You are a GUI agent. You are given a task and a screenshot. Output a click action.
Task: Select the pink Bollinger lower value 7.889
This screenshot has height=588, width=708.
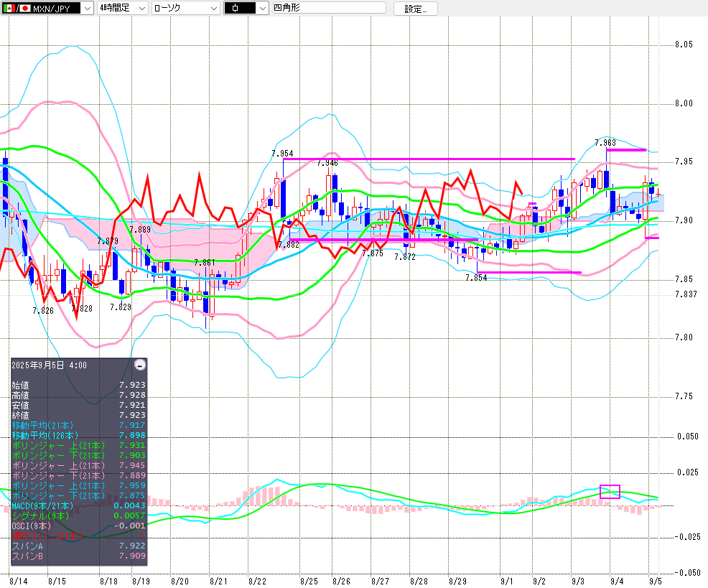(x=132, y=475)
